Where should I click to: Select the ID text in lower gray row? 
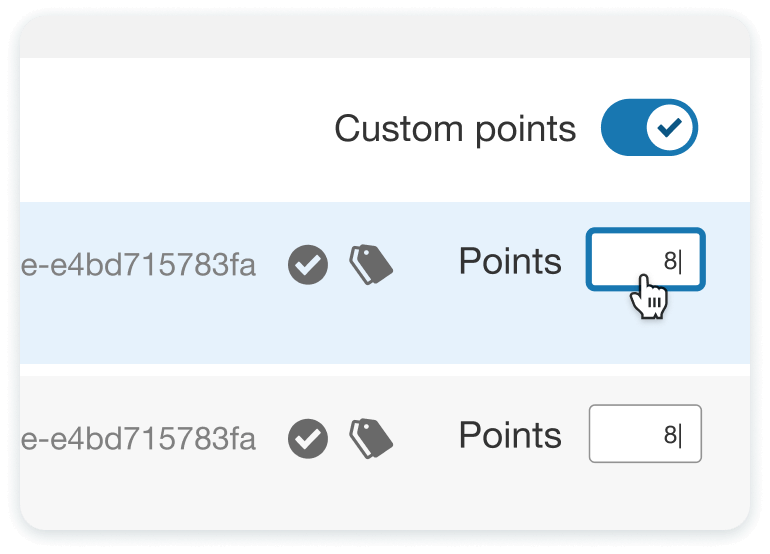tap(138, 438)
